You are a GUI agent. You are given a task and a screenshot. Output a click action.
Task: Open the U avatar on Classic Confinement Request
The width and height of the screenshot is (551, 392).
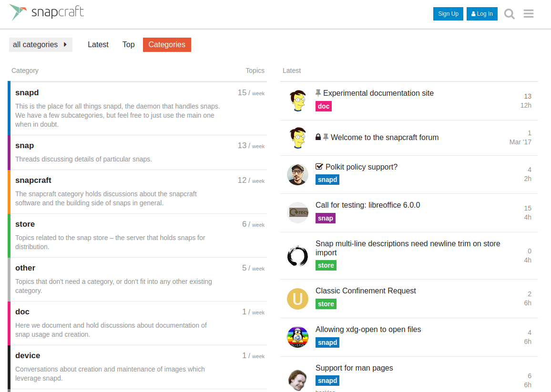pos(297,299)
